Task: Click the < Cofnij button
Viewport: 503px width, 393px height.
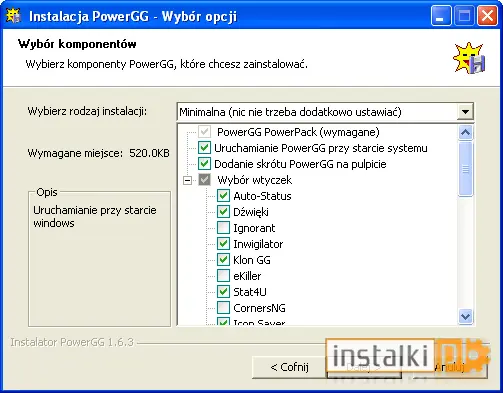Action: coord(289,367)
